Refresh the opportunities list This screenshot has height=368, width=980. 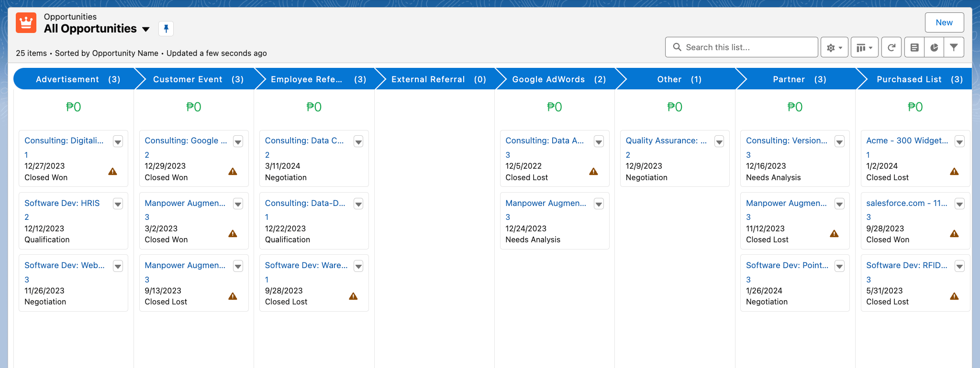click(x=891, y=47)
